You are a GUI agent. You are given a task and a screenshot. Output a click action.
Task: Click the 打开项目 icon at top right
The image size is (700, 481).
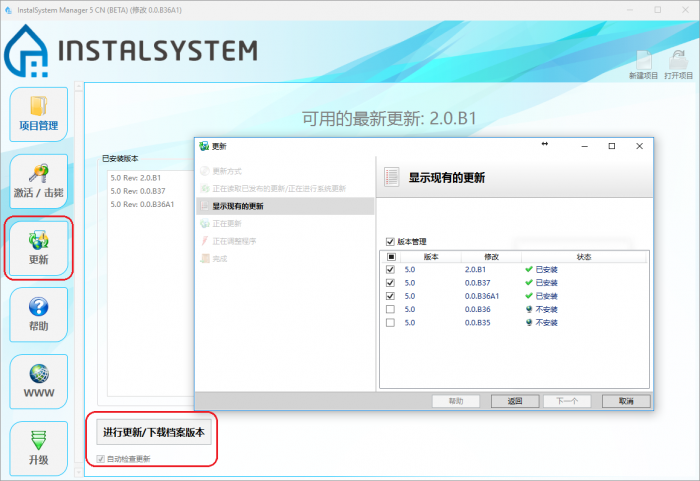(679, 64)
